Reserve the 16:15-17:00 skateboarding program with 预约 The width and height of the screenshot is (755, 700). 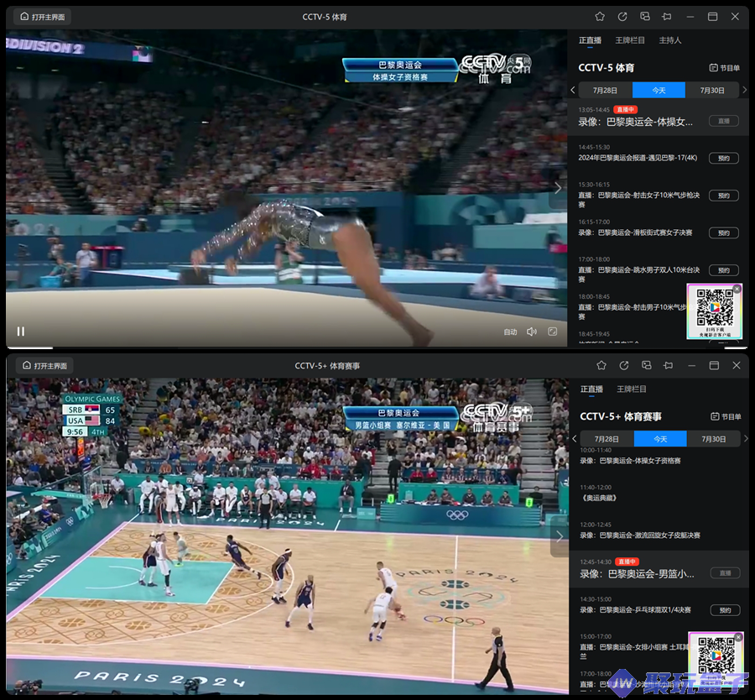click(x=724, y=233)
